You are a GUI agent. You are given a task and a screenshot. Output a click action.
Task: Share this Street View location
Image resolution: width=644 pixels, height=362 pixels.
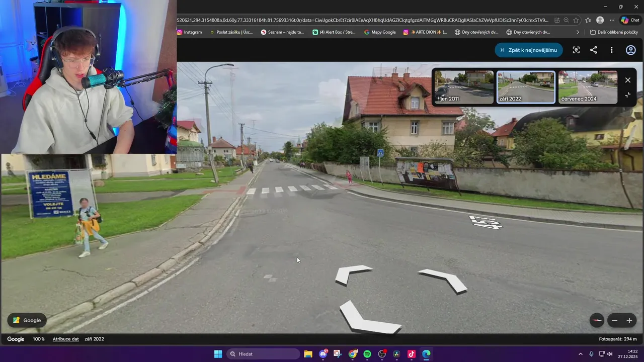click(594, 50)
